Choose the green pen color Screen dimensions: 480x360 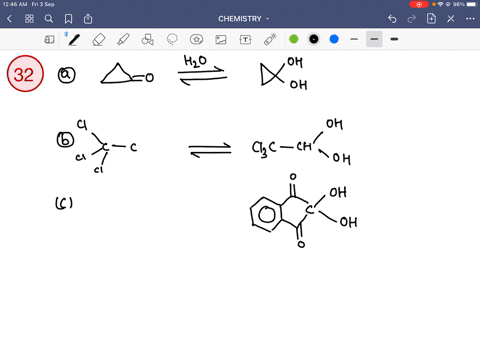pos(294,39)
